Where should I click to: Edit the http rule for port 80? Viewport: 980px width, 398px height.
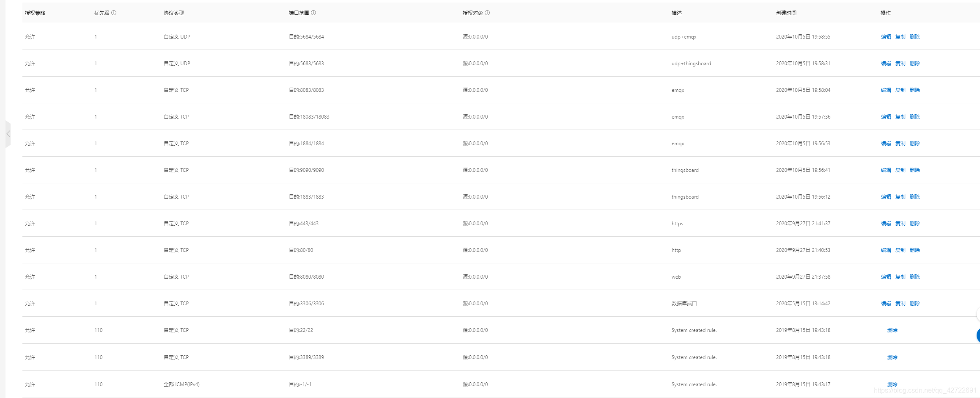pos(886,250)
